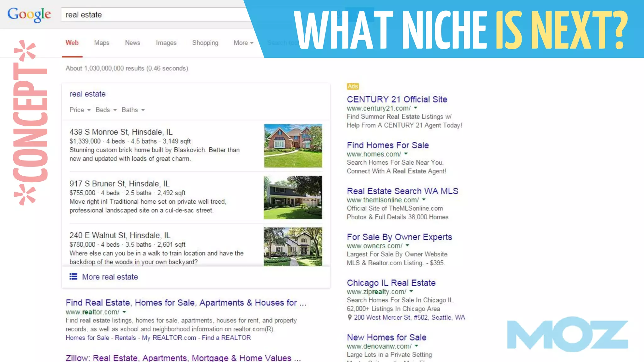Open dropdown arrow next to www.owners.com
The image size is (644, 362).
[x=407, y=245]
